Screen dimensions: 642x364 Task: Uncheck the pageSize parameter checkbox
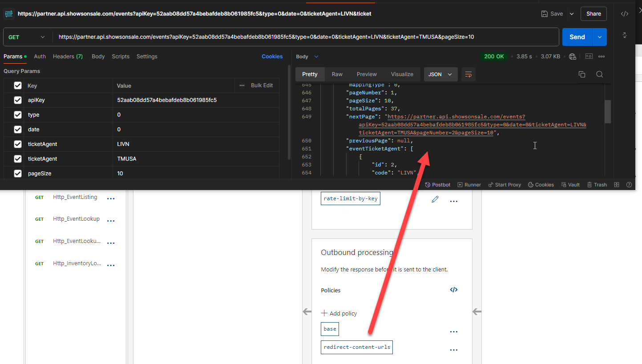pos(18,174)
